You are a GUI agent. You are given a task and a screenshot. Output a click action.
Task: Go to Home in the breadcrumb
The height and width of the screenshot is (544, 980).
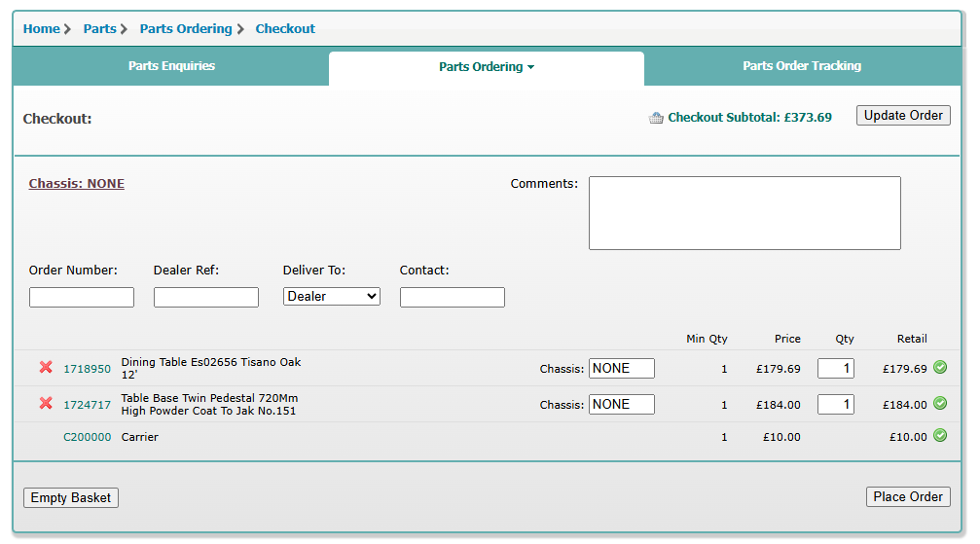[x=41, y=29]
